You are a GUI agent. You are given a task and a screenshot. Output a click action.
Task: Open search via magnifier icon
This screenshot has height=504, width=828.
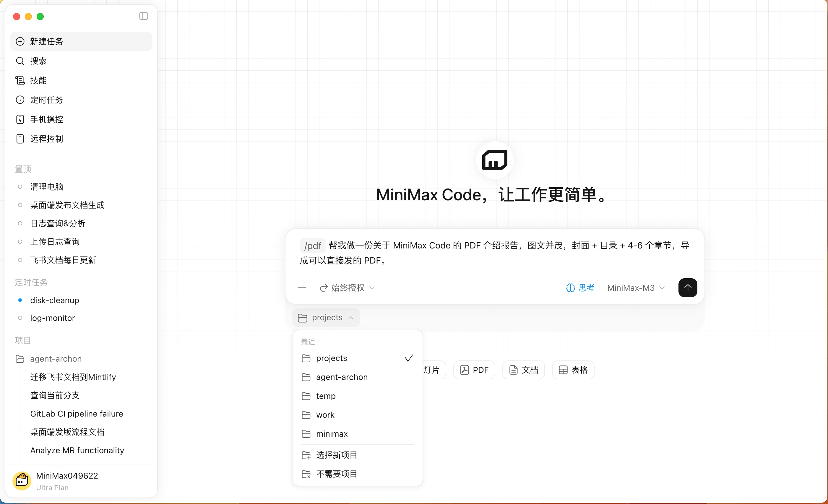pos(20,61)
